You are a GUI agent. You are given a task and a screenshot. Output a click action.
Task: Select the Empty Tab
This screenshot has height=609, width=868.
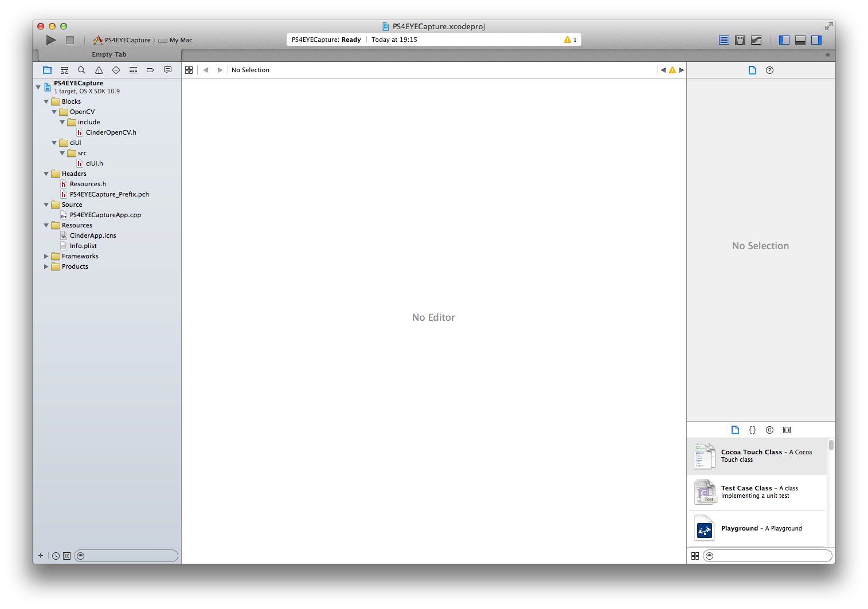click(x=109, y=54)
